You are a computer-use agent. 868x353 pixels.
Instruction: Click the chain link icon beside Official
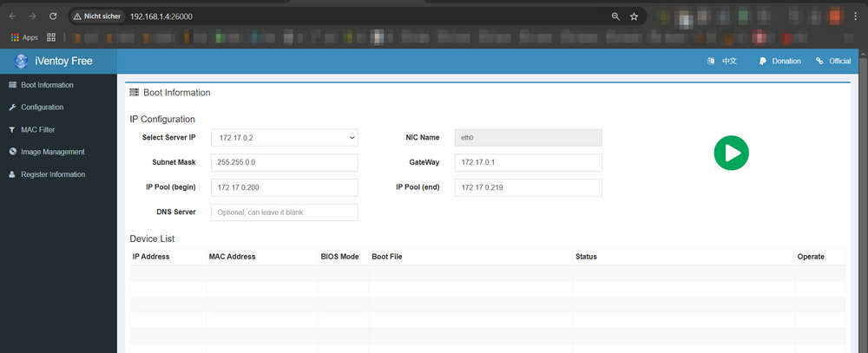(x=819, y=62)
